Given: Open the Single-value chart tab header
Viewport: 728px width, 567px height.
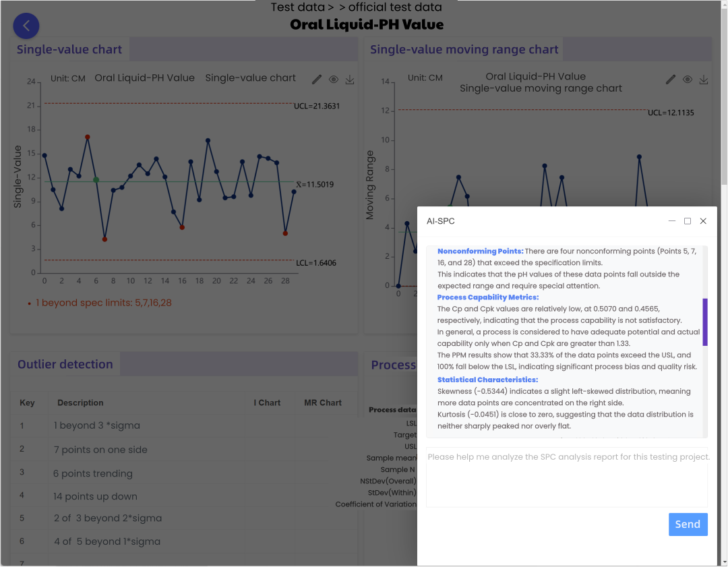Looking at the screenshot, I should click(69, 49).
